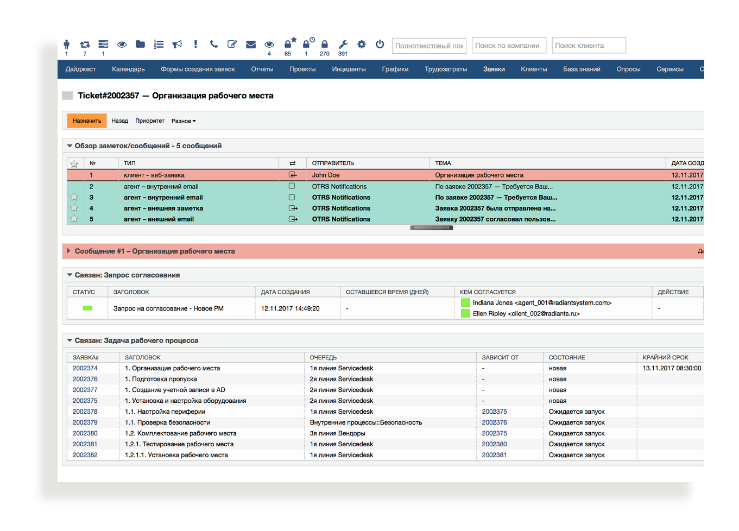Open the База знаний menu item
Image resolution: width=739 pixels, height=531 pixels.
581,69
